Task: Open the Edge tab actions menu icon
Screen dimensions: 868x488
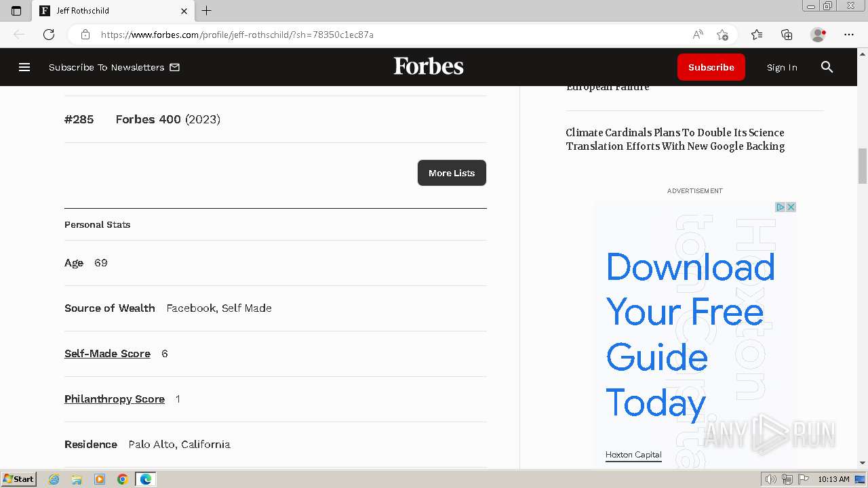Action: [16, 11]
